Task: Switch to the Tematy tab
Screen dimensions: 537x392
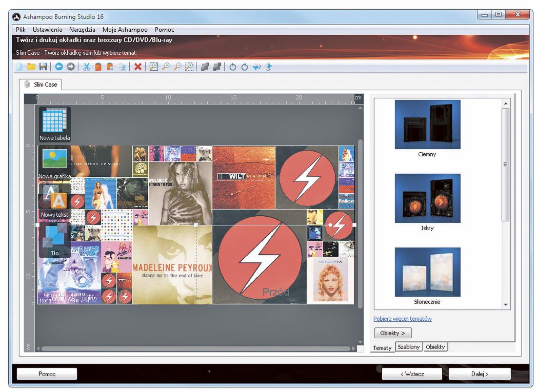Action: (x=382, y=348)
